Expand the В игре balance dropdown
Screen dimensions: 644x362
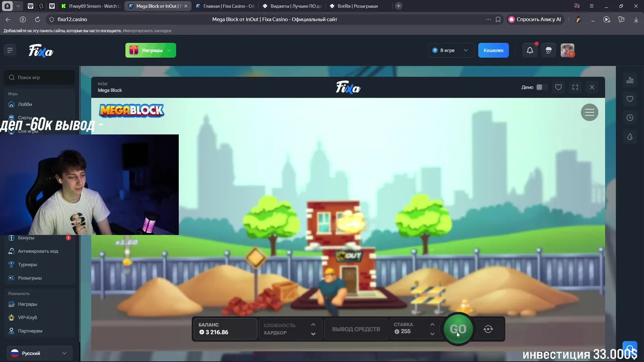coord(450,50)
